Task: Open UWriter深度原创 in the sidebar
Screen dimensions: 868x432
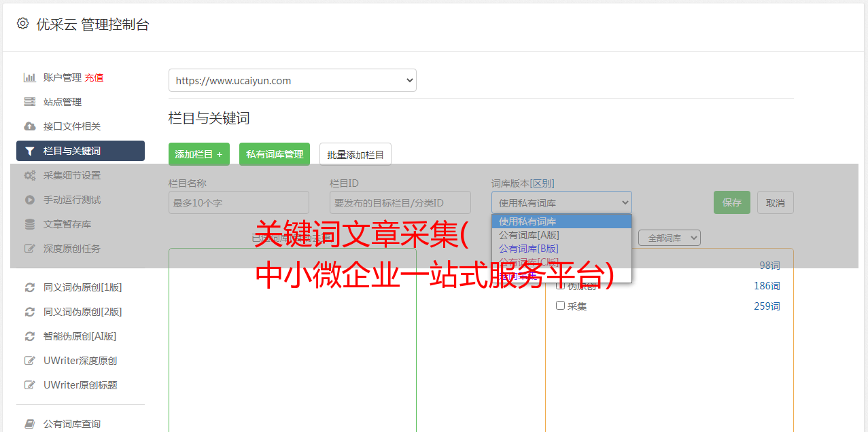Action: [80, 361]
